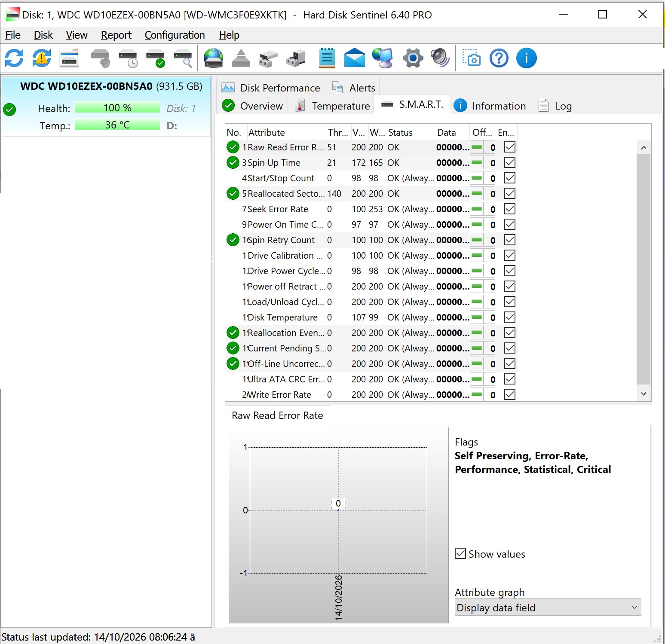The height and width of the screenshot is (644, 665).
Task: Open the Attribute graph dropdown
Action: click(548, 607)
